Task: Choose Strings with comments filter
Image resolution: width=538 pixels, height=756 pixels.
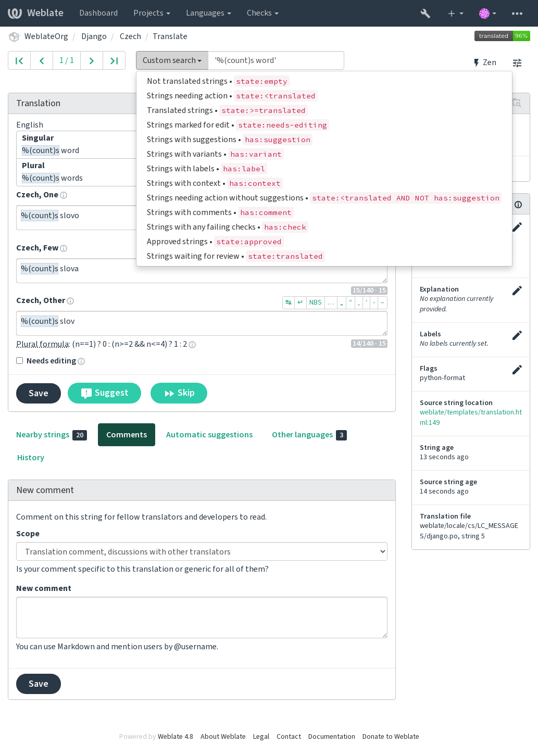Action: [x=324, y=212]
